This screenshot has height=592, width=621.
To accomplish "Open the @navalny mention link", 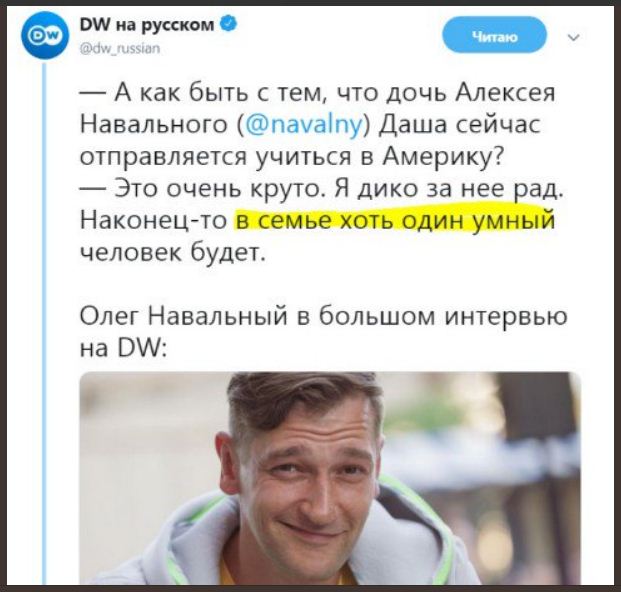I will [x=304, y=124].
